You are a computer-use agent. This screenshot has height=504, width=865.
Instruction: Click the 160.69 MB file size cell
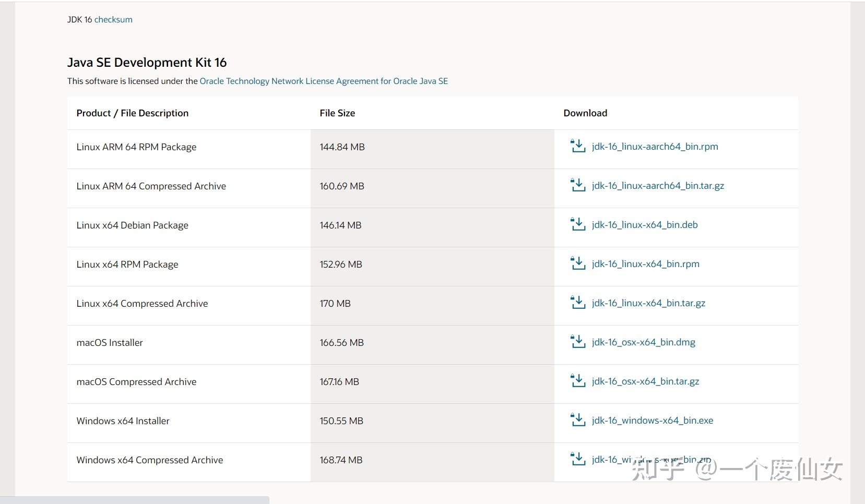(432, 188)
